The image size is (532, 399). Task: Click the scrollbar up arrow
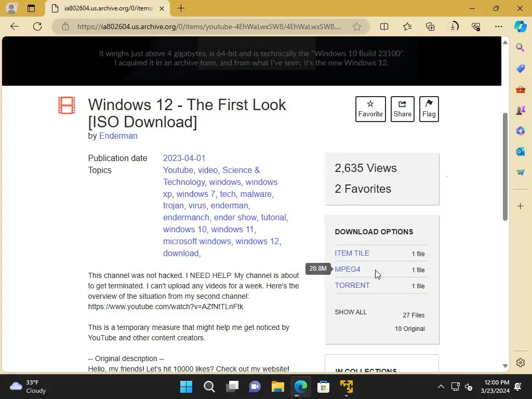tap(505, 43)
